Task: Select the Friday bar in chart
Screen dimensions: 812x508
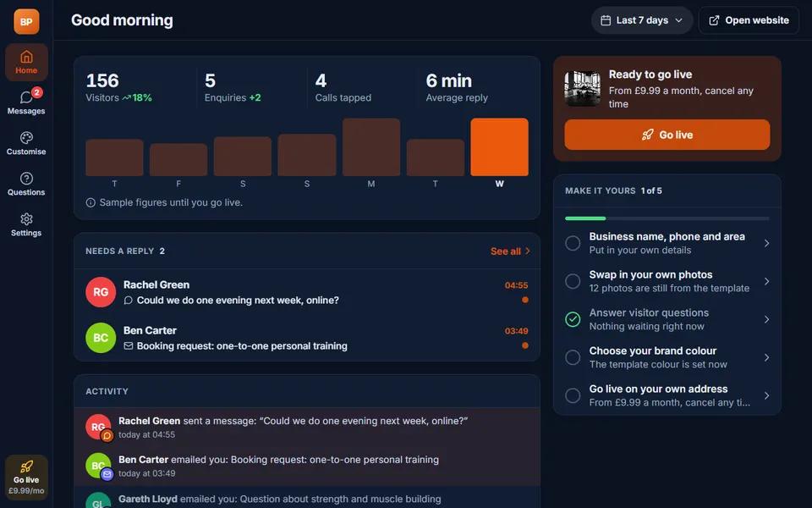Action: pyautogui.click(x=178, y=160)
